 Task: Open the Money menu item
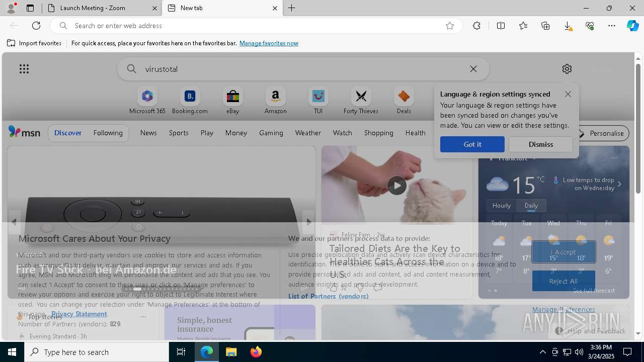(236, 133)
